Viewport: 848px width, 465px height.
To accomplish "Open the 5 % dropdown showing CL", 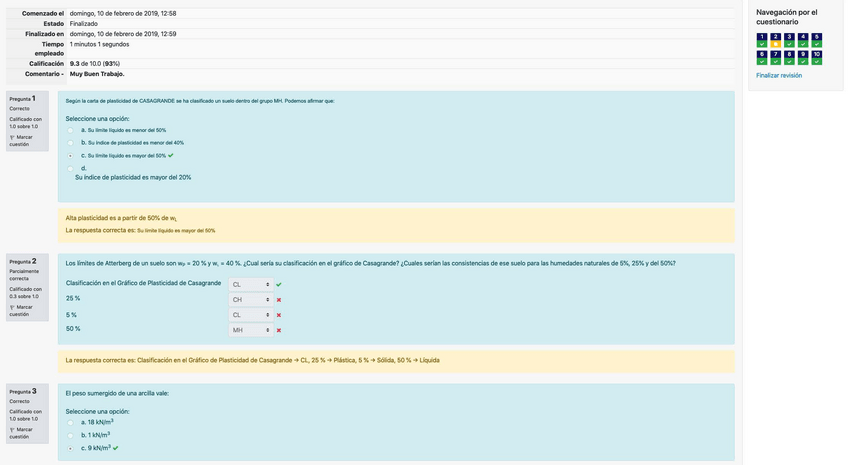I will point(250,315).
